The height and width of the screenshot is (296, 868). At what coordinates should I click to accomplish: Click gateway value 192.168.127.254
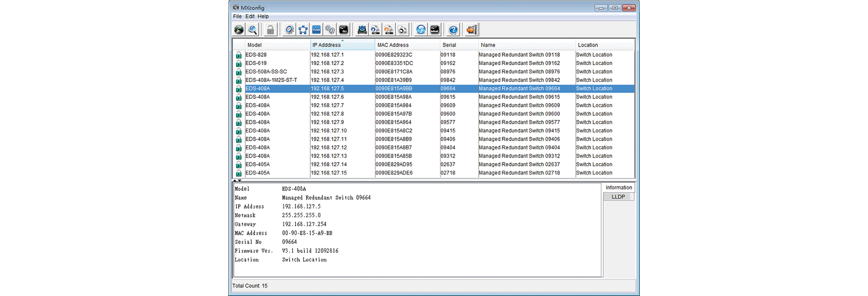(304, 224)
